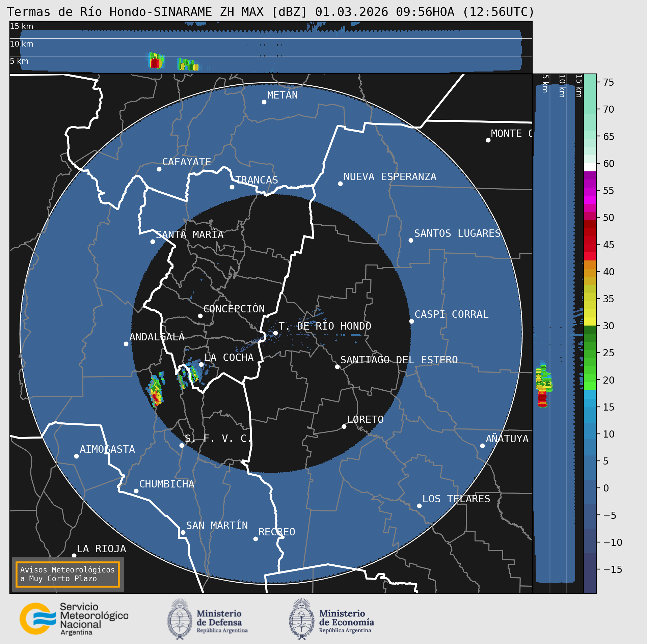Screen dimensions: 647x644
Task: Click the strong red storm cell near Andalgalá
Action: pyautogui.click(x=156, y=398)
